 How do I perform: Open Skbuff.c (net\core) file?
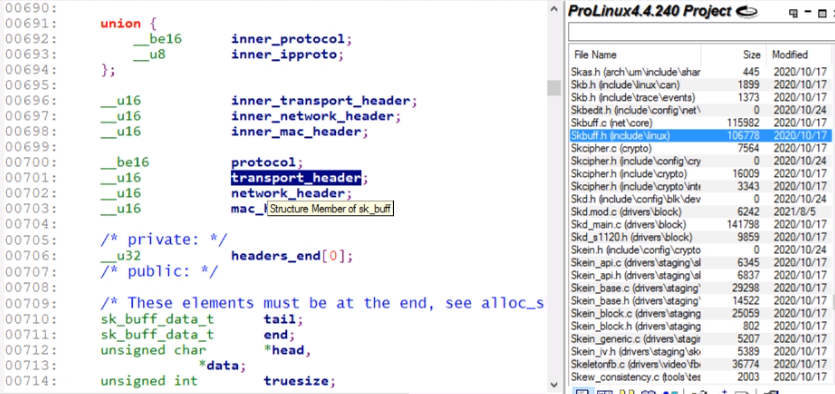coord(700,123)
